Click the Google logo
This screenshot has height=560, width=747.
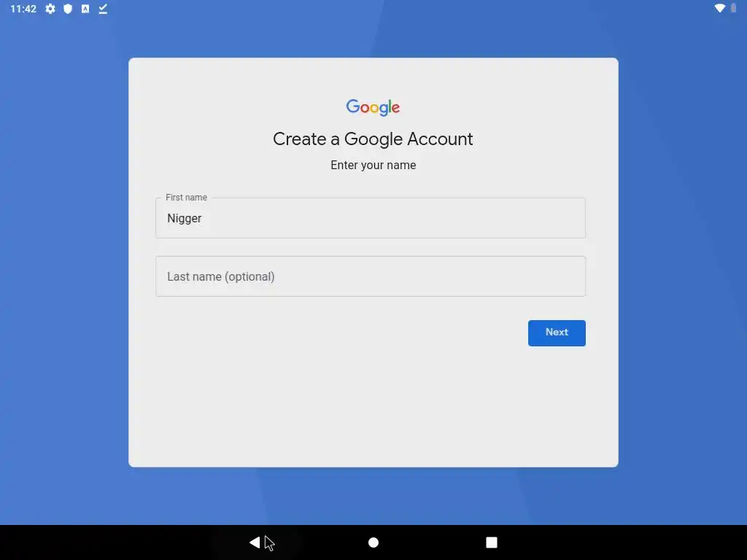(x=373, y=107)
